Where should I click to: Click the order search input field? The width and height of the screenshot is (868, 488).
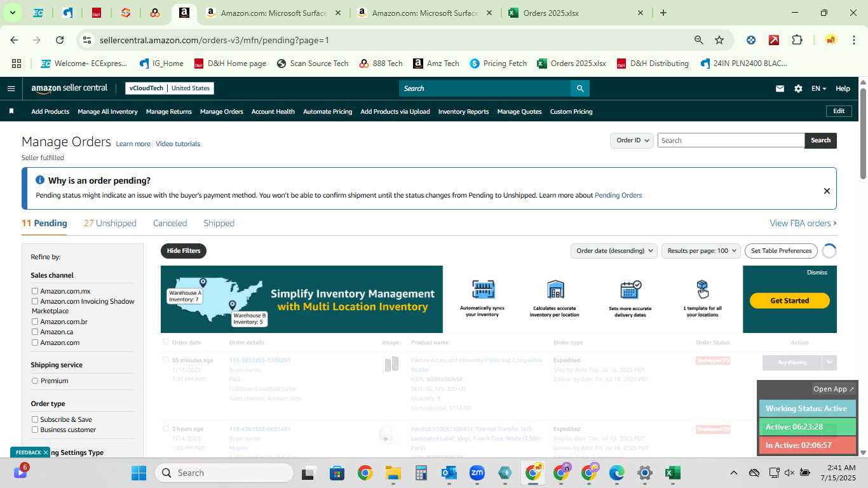coord(731,140)
